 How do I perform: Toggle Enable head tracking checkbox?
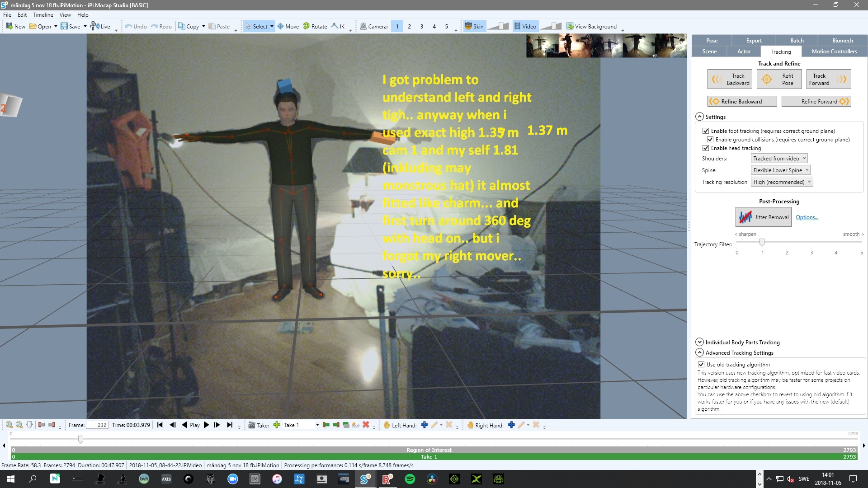tap(705, 148)
